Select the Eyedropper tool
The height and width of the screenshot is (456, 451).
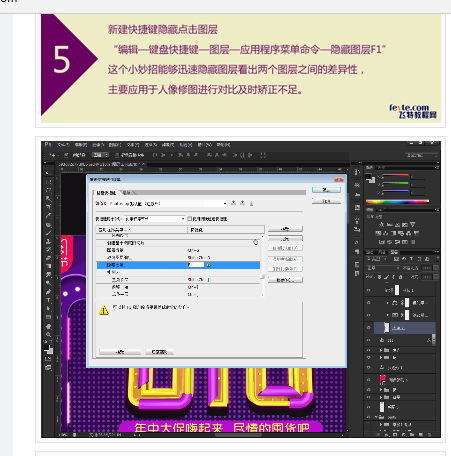pos(49,215)
